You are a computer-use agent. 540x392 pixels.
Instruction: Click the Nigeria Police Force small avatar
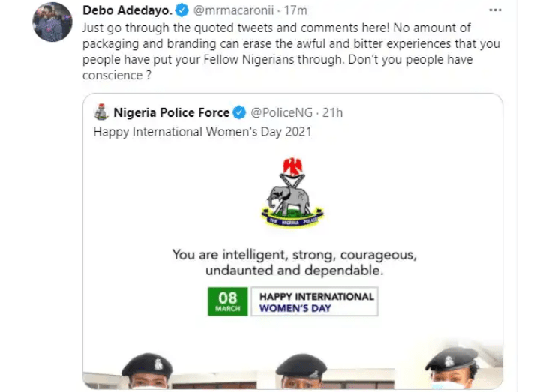101,113
